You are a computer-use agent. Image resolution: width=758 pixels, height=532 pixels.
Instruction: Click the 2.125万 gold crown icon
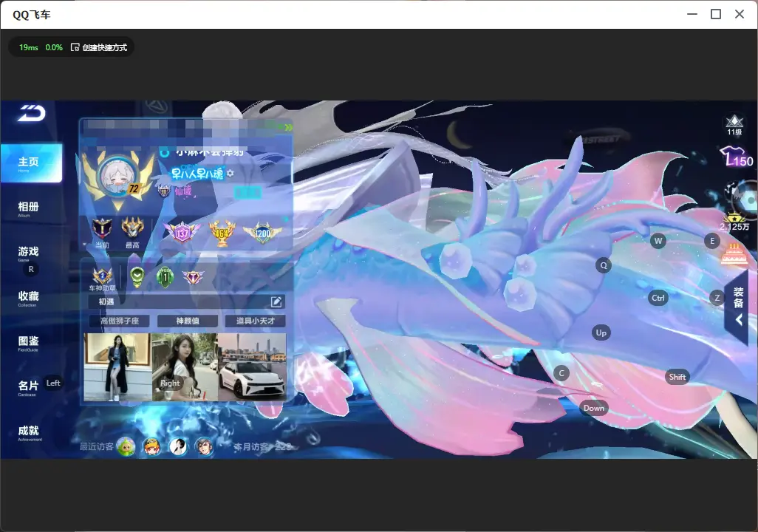tap(734, 222)
